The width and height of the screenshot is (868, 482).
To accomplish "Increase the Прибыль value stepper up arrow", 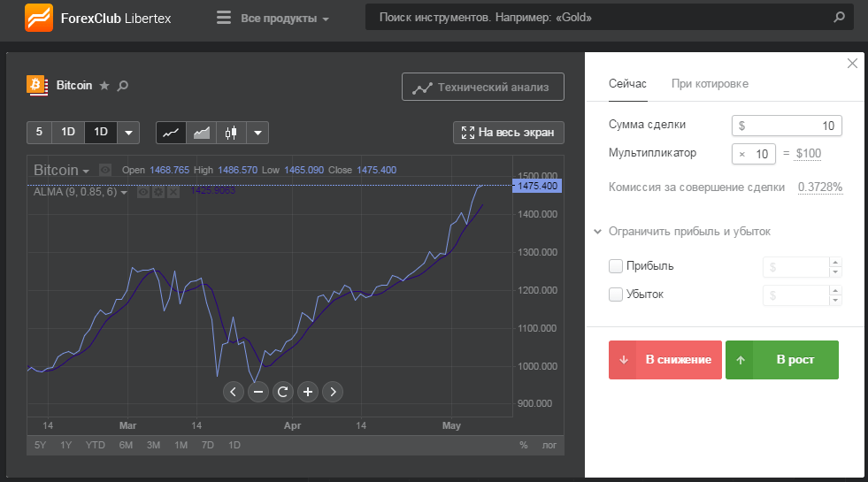I will pyautogui.click(x=835, y=262).
